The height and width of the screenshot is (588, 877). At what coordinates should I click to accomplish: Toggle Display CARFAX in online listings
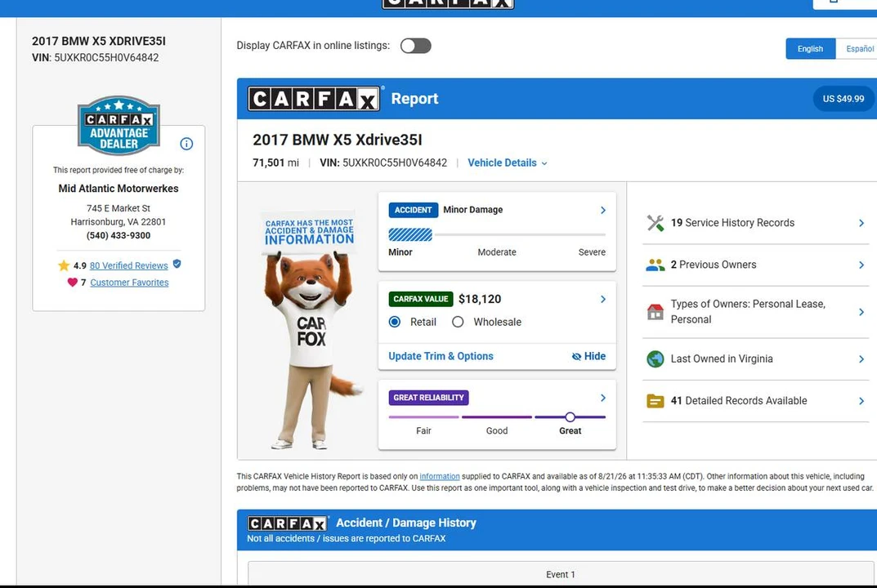tap(415, 46)
